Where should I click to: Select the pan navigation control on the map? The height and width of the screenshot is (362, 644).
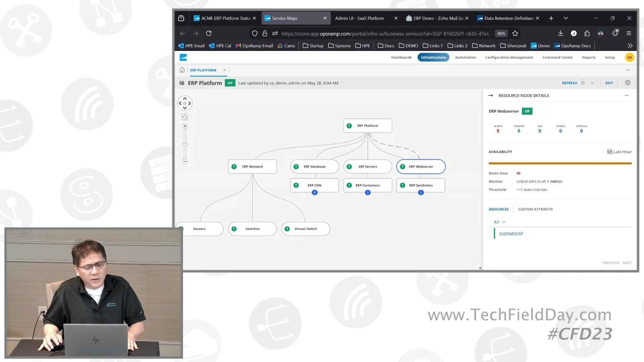185,103
